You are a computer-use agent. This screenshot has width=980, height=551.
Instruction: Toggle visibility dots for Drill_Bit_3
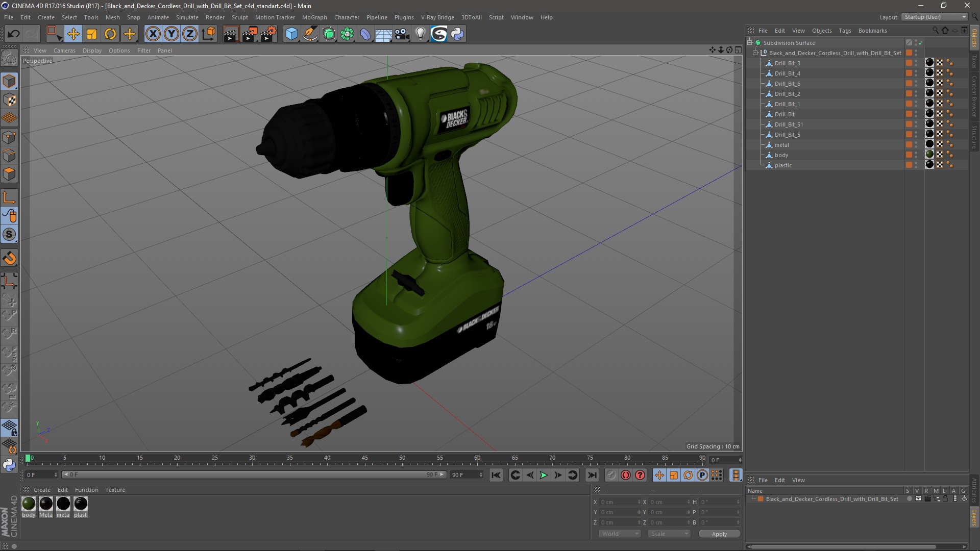point(916,63)
